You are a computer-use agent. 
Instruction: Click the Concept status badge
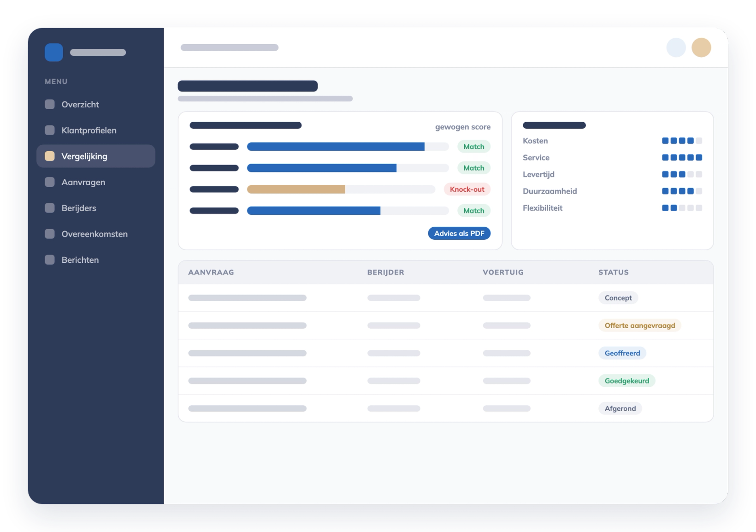pyautogui.click(x=618, y=298)
